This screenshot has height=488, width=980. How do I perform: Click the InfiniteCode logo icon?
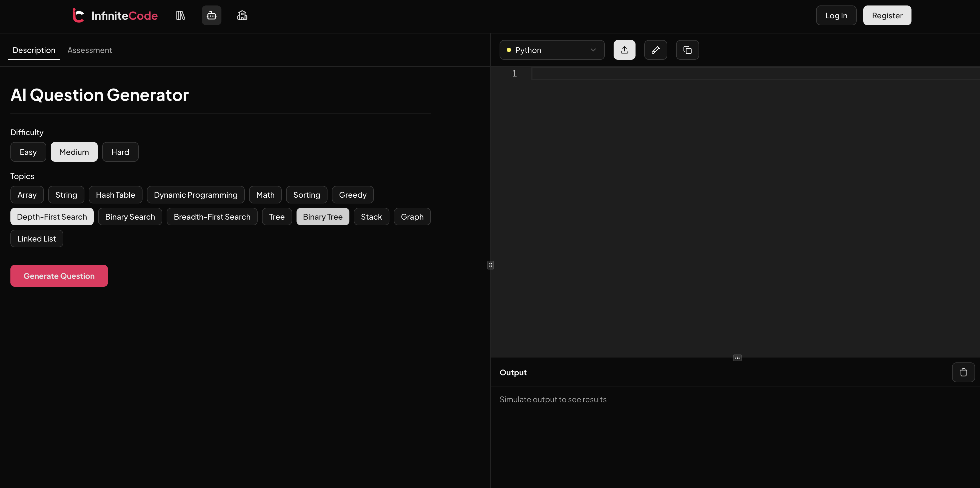coord(78,16)
